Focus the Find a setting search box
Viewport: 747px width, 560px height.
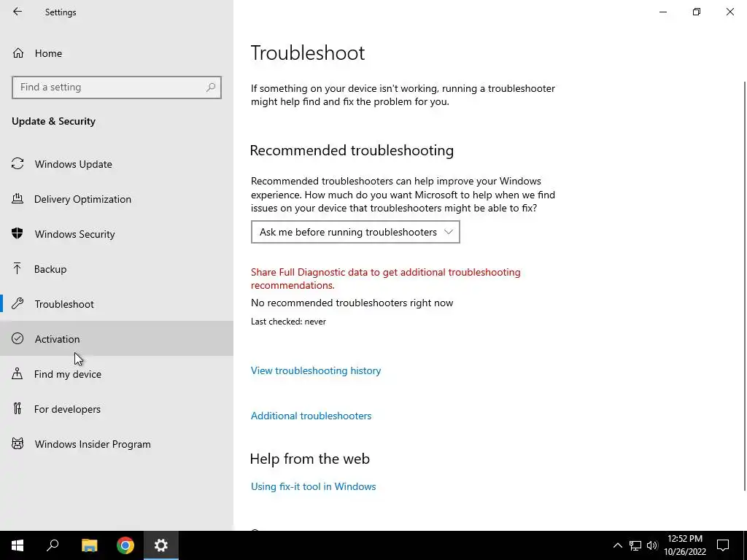[117, 87]
